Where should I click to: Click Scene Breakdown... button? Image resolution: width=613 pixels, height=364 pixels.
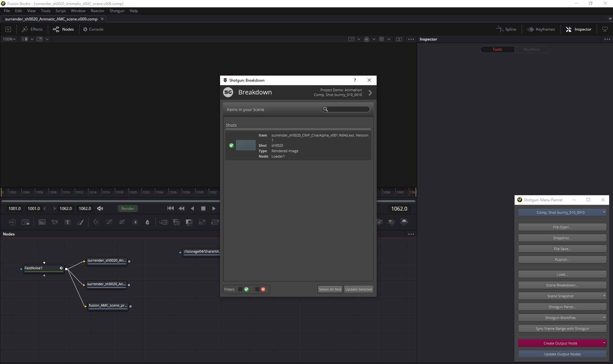[x=562, y=285]
